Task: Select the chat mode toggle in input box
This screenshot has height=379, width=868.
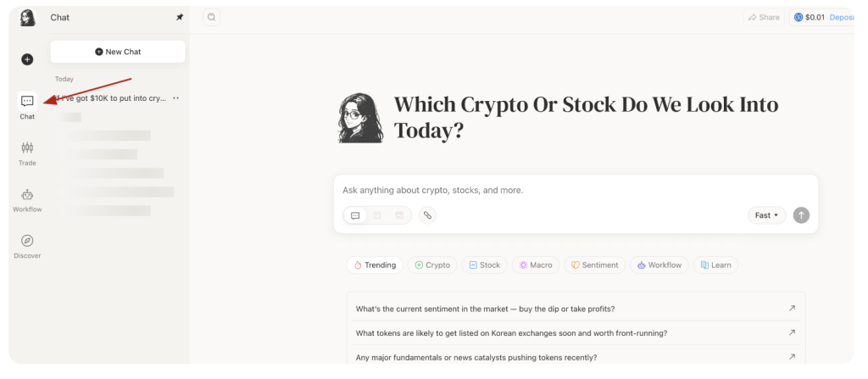Action: 355,215
